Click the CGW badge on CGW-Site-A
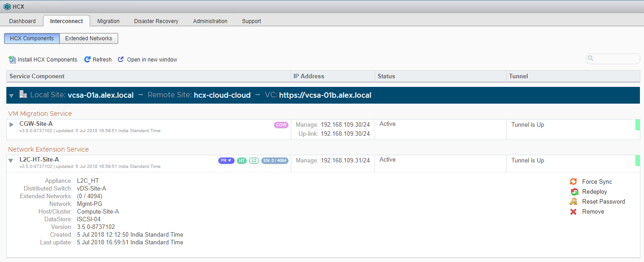This screenshot has width=644, height=262. tap(281, 125)
